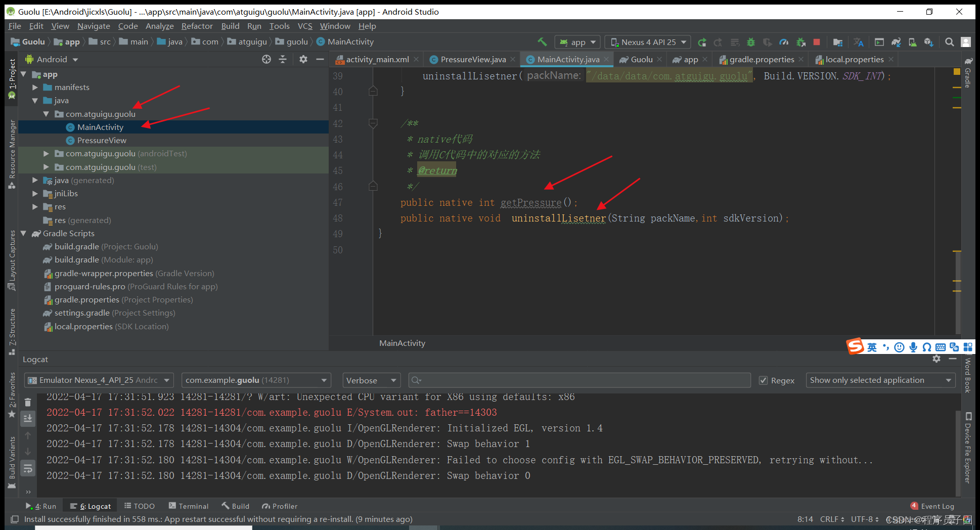Open the Terminal tool window
This screenshot has height=530, width=980.
pos(189,506)
